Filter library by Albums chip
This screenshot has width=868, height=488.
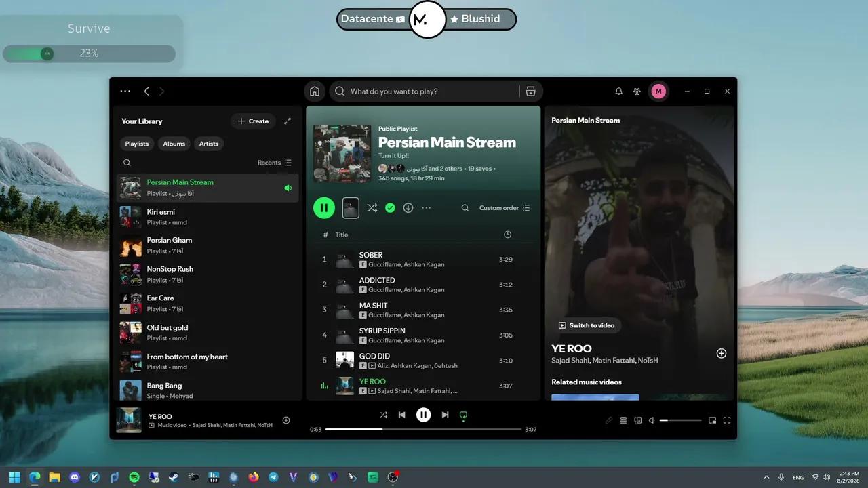pyautogui.click(x=174, y=144)
